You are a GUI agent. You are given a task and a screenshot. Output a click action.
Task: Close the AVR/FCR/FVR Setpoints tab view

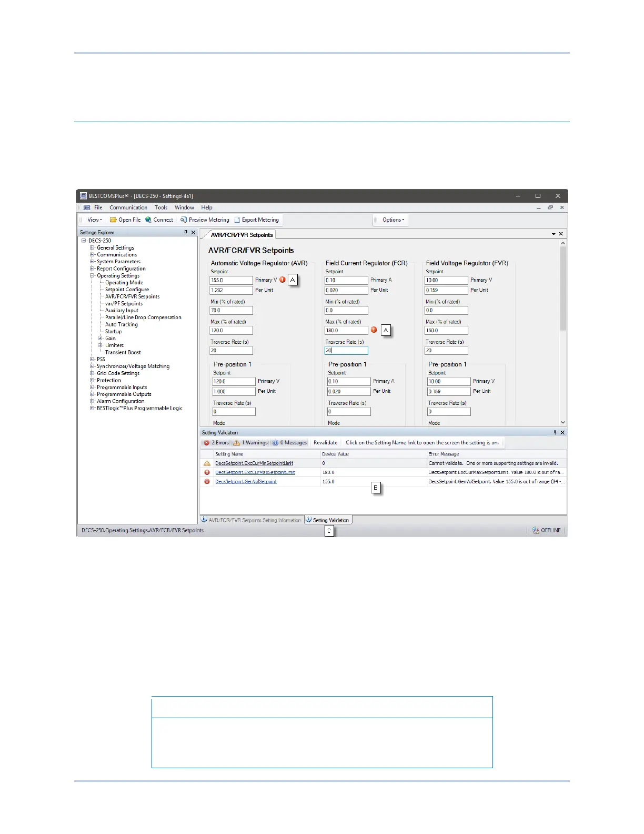pos(561,234)
